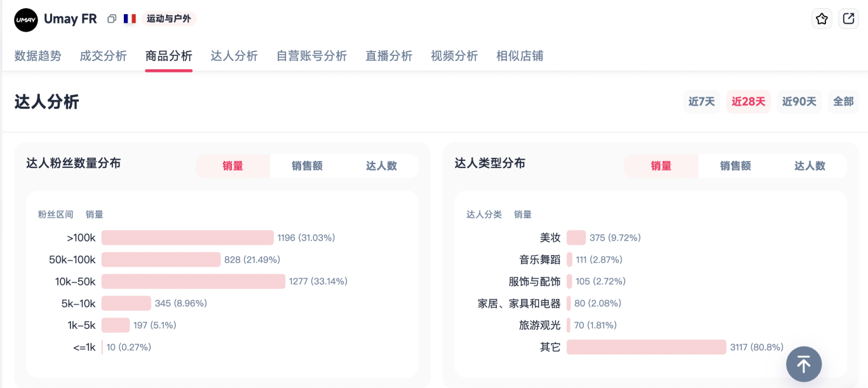Switch to the 相似店铺 tab
868x388 pixels.
point(521,56)
